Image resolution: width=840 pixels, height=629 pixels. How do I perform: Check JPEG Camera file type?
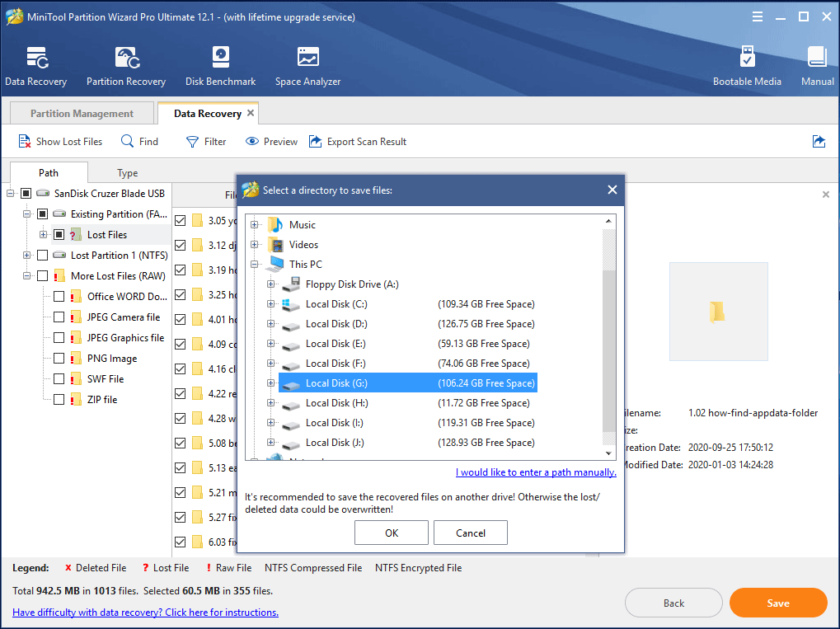coord(59,317)
